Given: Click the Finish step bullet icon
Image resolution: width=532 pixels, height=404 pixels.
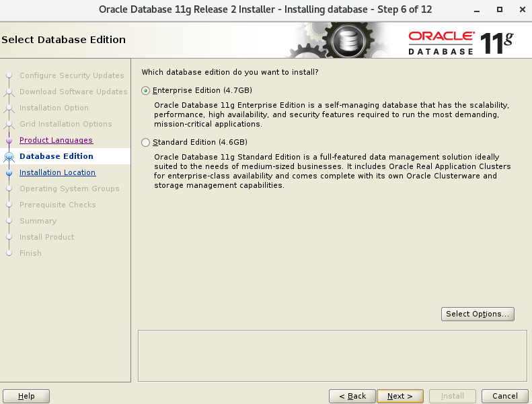Looking at the screenshot, I should [9, 253].
